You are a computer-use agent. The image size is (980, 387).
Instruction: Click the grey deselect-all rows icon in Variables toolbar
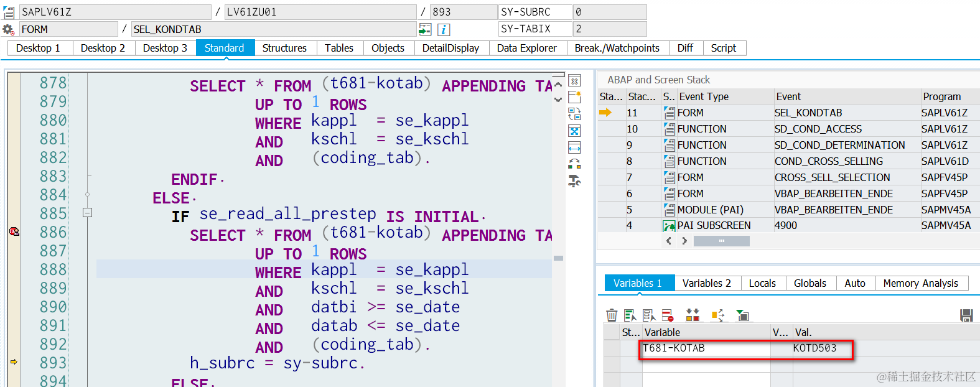649,315
